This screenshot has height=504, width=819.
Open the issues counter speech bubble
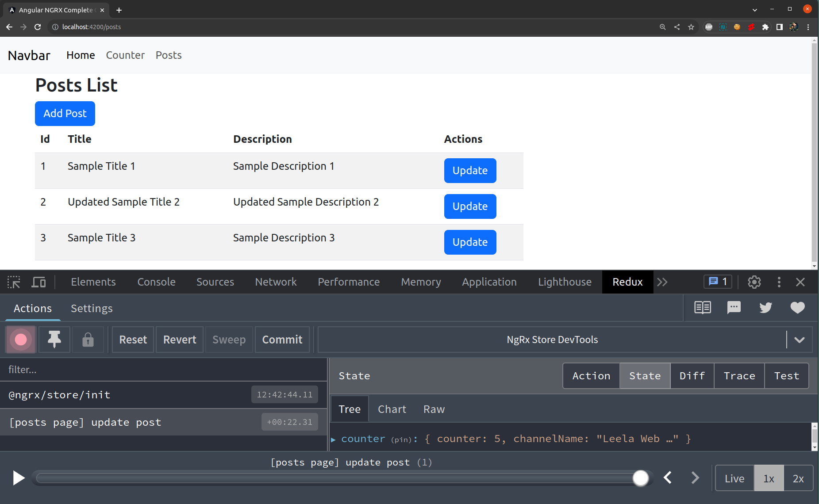(717, 282)
